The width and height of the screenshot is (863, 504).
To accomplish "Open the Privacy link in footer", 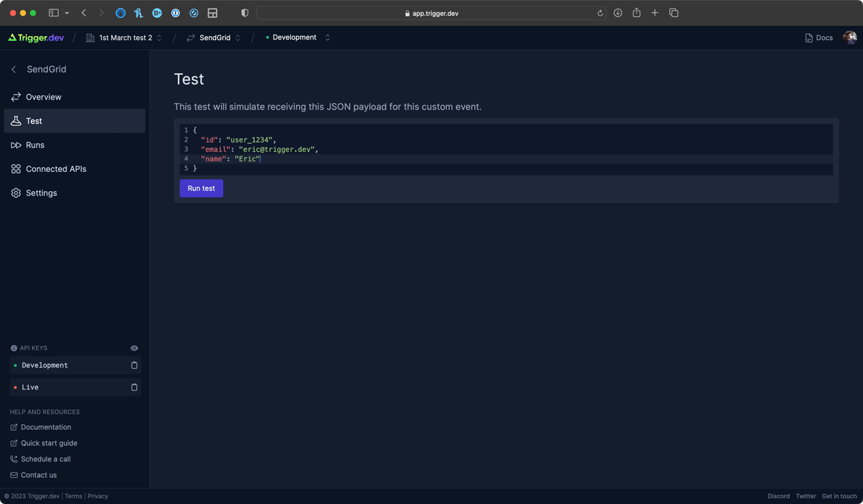I will [98, 496].
